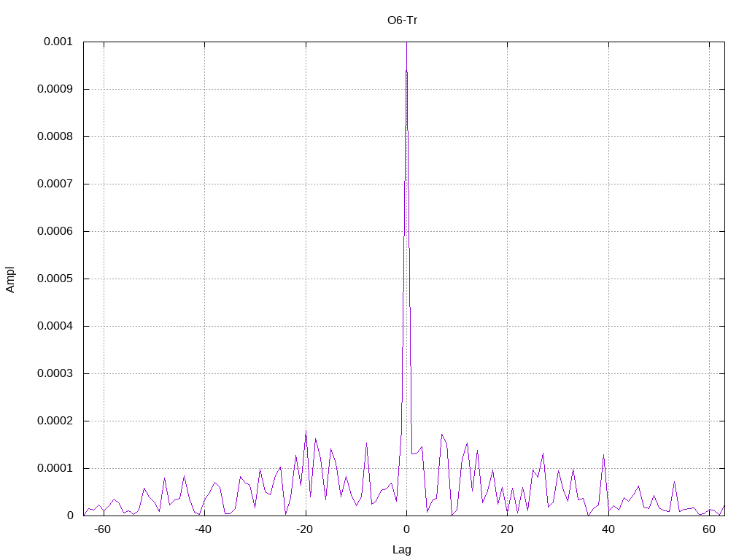Click the y-axis value 0.0009
Screen dimensions: 747x560
pyautogui.click(x=55, y=89)
